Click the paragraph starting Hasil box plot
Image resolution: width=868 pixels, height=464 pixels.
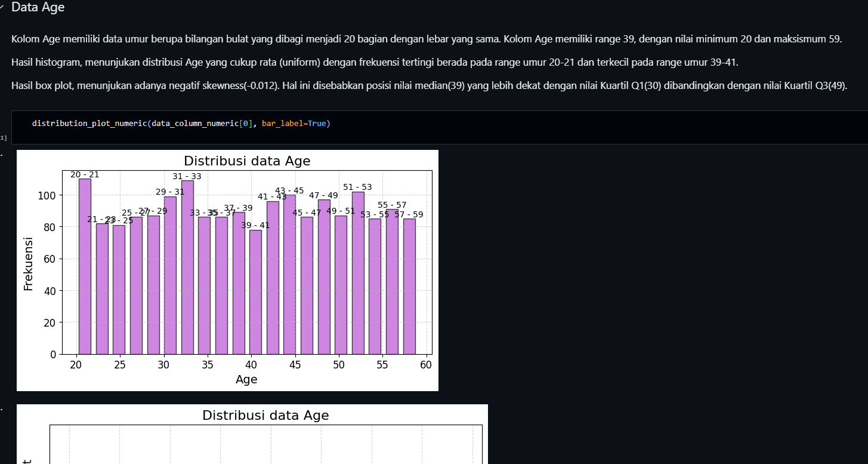tap(429, 85)
